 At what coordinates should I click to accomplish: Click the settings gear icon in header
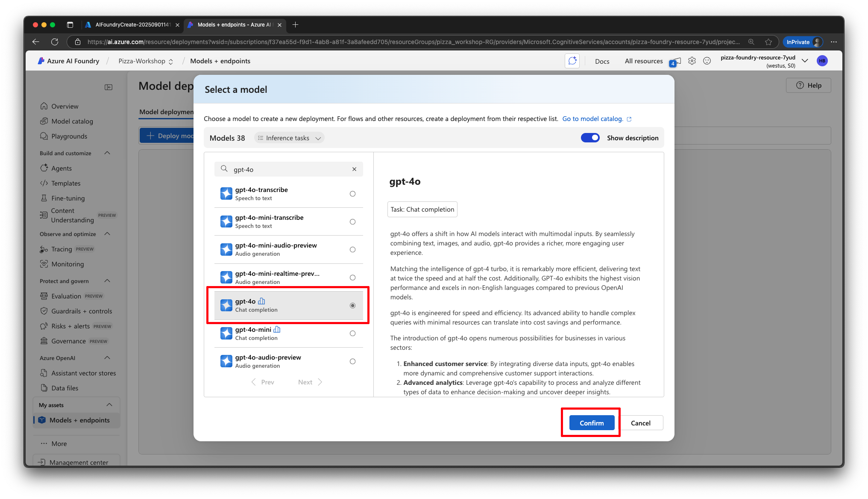pyautogui.click(x=692, y=61)
